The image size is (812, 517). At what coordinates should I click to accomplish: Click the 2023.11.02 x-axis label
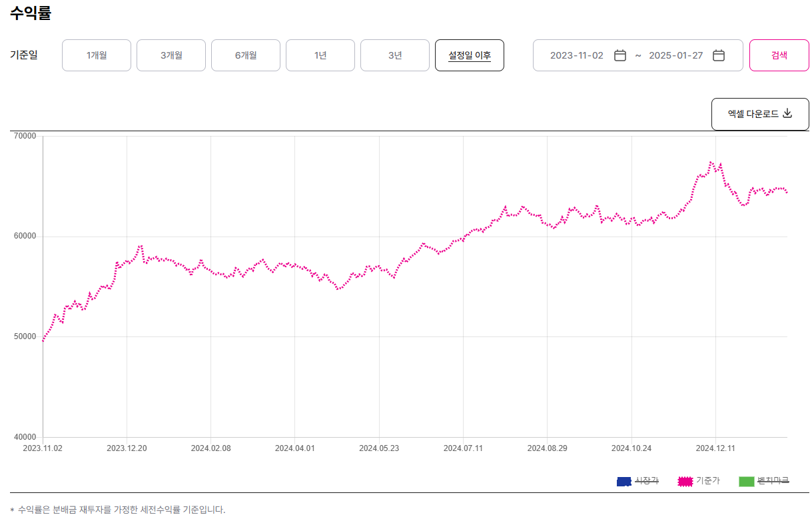pyautogui.click(x=43, y=448)
